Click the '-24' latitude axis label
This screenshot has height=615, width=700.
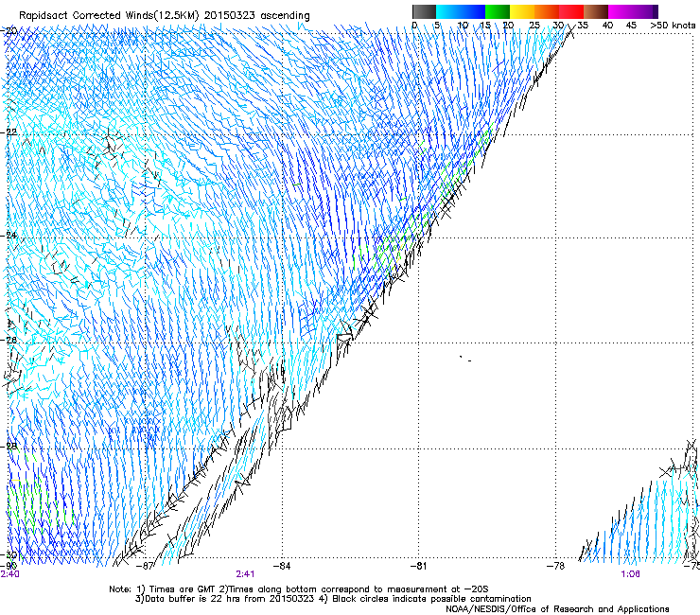[9, 236]
